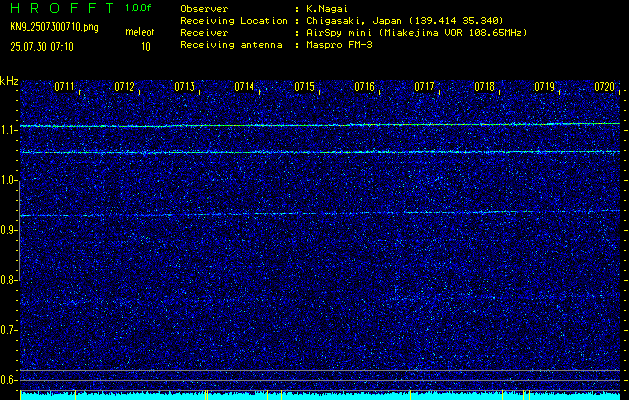The width and height of the screenshot is (629, 400).
Task: Click the cyan noise level strip at bottom
Action: pyautogui.click(x=320, y=396)
